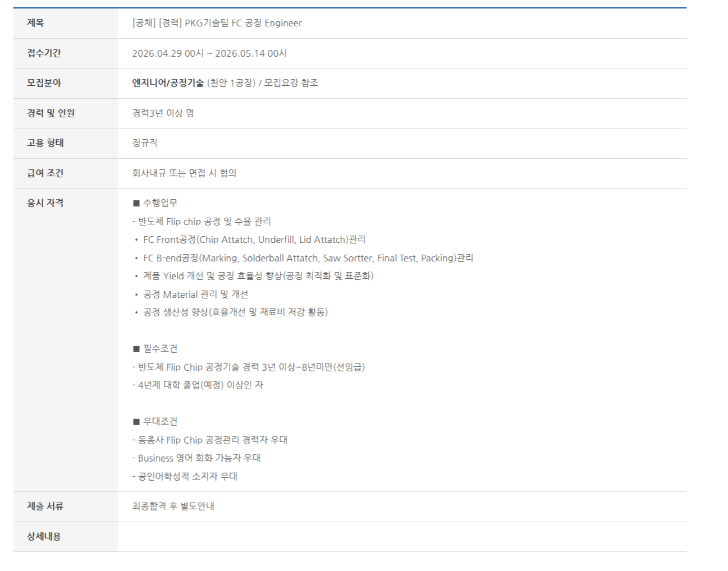Click the ■ 필수조건 section heading
The height and width of the screenshot is (571, 728).
(155, 349)
